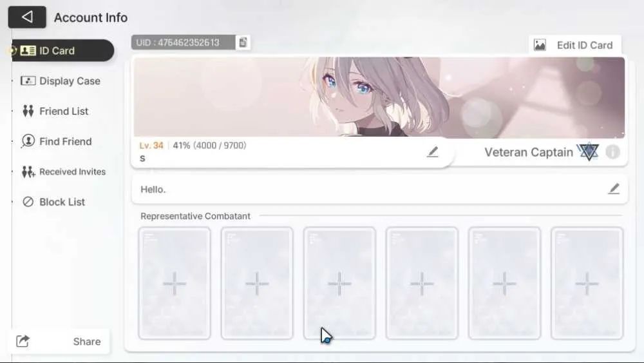Edit the player name with the pencil icon
The image size is (644, 363).
click(x=432, y=152)
